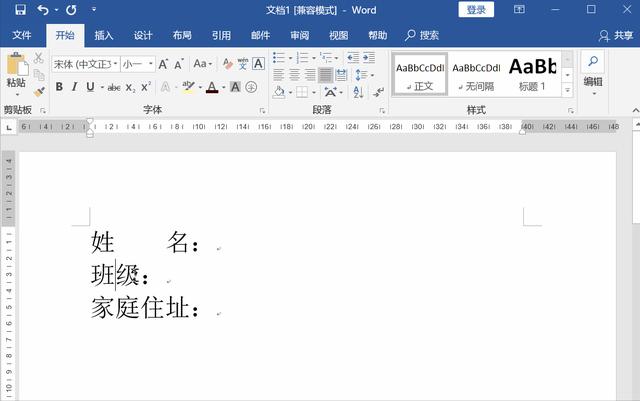This screenshot has width=640, height=401.
Task: Open the 编辑 editing menu
Action: point(593,74)
